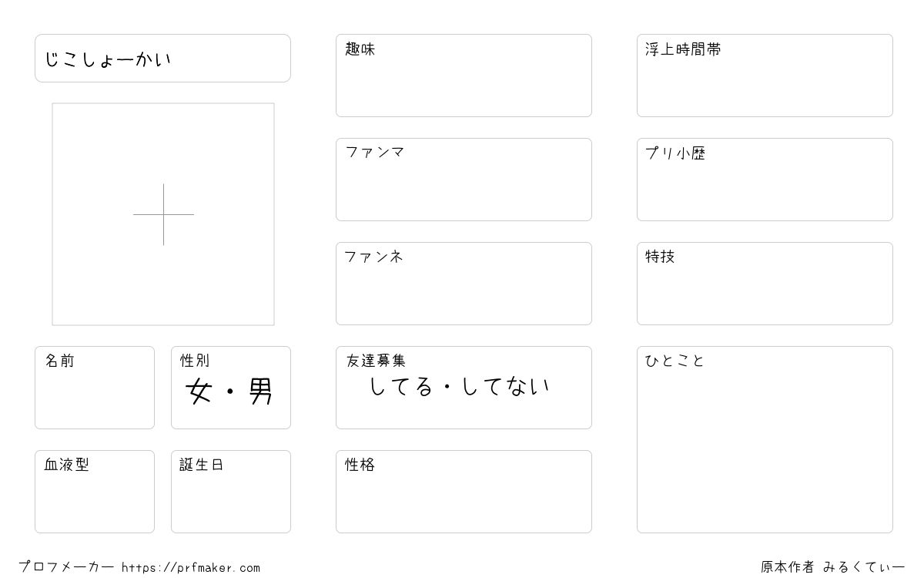Click the ファンネ box
The image size is (924, 578).
point(464,284)
